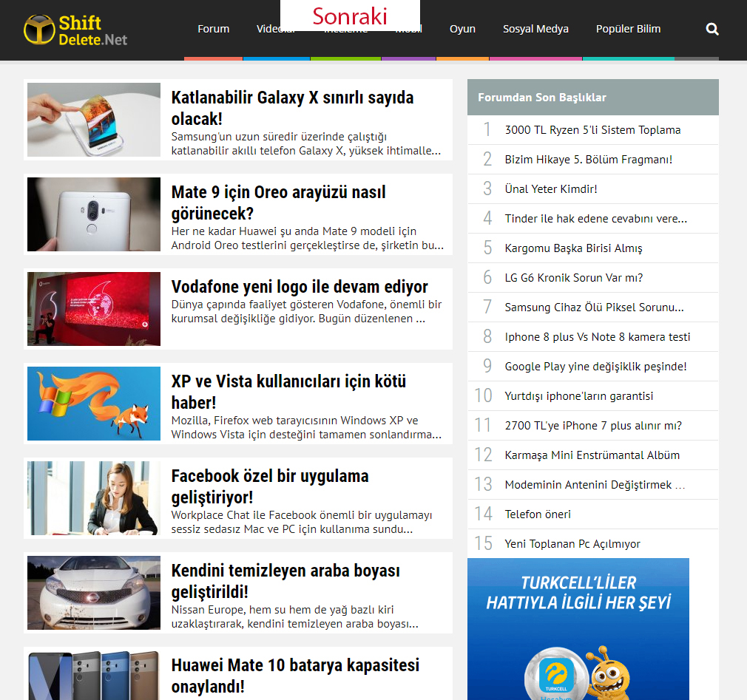
Task: Open the Huawei Mate 9 phone thumbnail
Action: 94,214
